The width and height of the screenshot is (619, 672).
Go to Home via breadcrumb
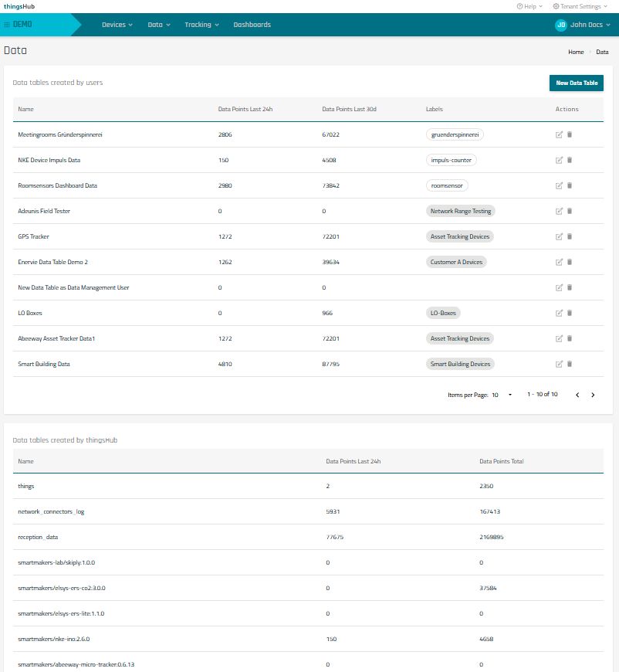click(x=576, y=52)
